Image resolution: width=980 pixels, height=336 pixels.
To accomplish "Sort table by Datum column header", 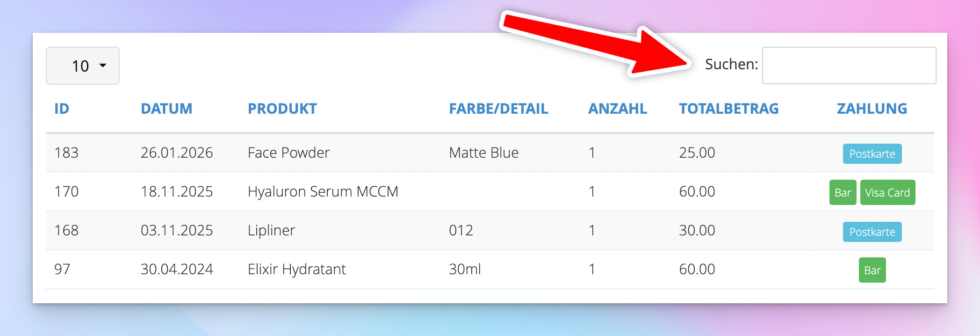I will pos(166,109).
